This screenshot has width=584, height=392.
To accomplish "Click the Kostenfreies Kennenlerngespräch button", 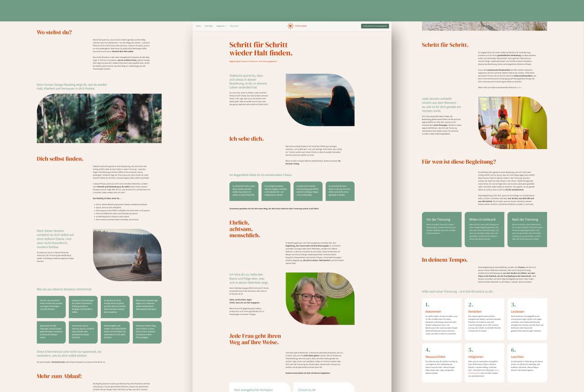I will [x=375, y=26].
